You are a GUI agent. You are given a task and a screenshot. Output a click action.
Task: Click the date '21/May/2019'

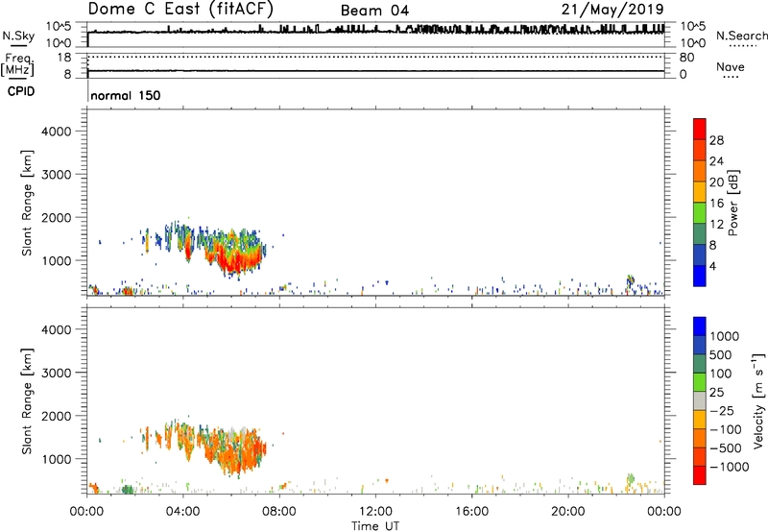pos(612,10)
